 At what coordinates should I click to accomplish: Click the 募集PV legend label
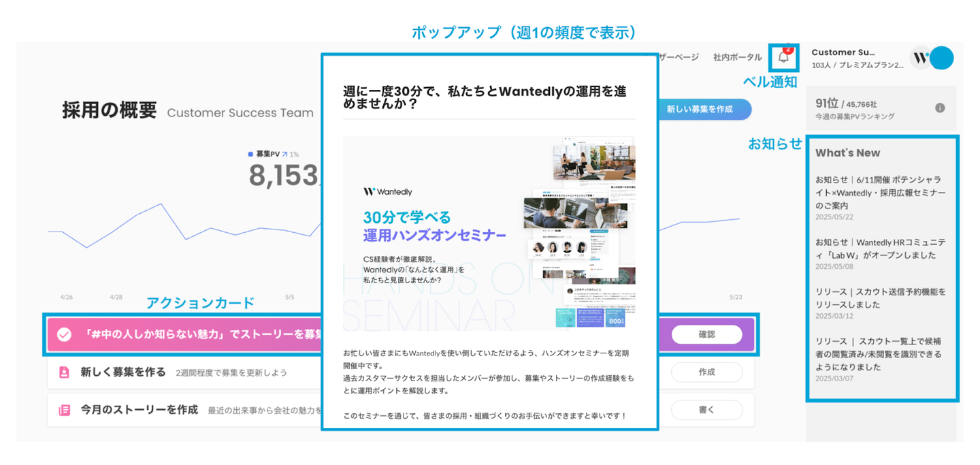coord(268,154)
